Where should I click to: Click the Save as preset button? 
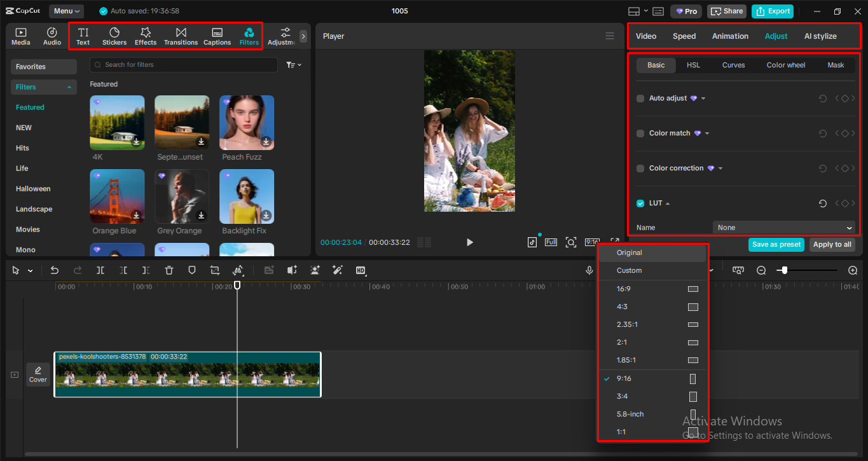[776, 244]
